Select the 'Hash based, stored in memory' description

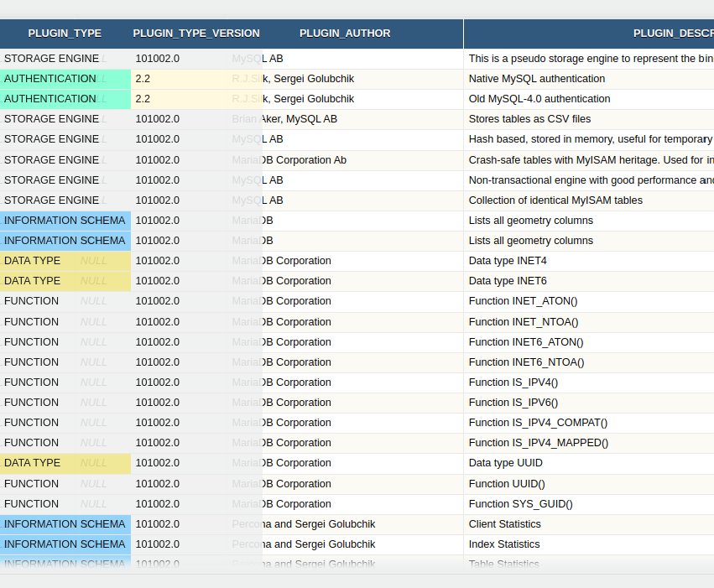pyautogui.click(x=590, y=138)
